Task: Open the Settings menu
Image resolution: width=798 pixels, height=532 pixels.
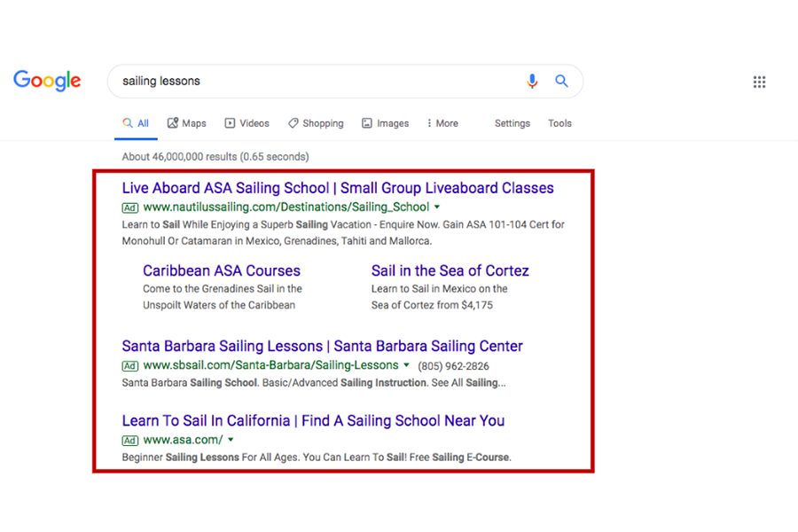Action: click(x=512, y=123)
